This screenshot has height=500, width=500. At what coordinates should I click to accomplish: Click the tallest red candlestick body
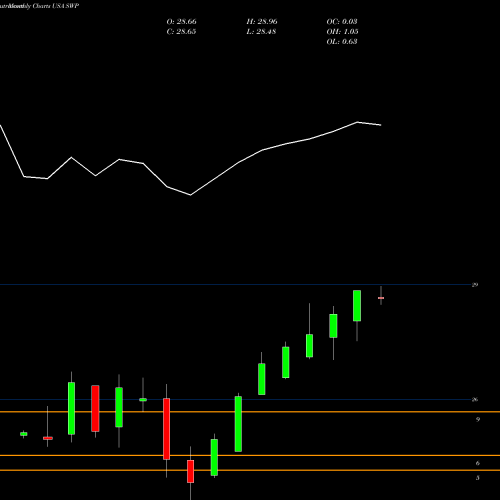click(x=166, y=429)
